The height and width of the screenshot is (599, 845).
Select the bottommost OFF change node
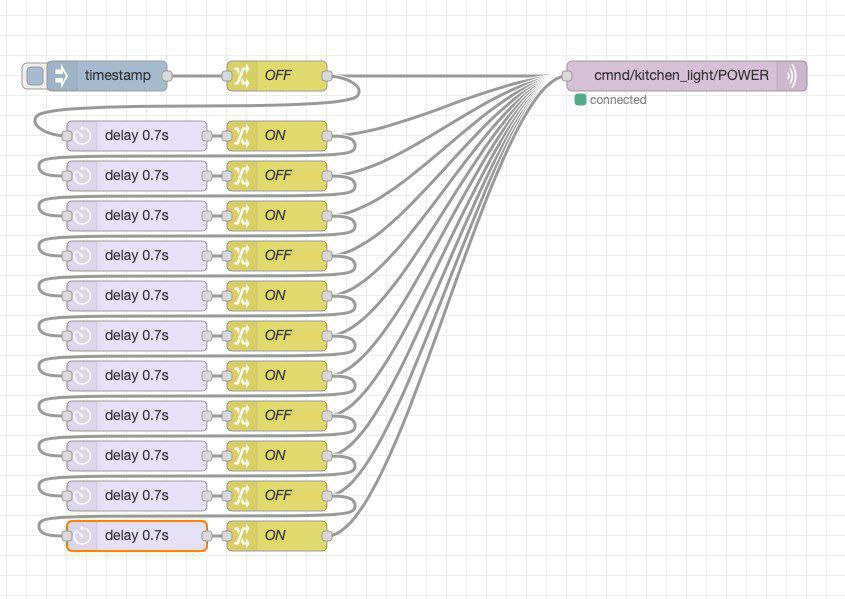pyautogui.click(x=277, y=496)
